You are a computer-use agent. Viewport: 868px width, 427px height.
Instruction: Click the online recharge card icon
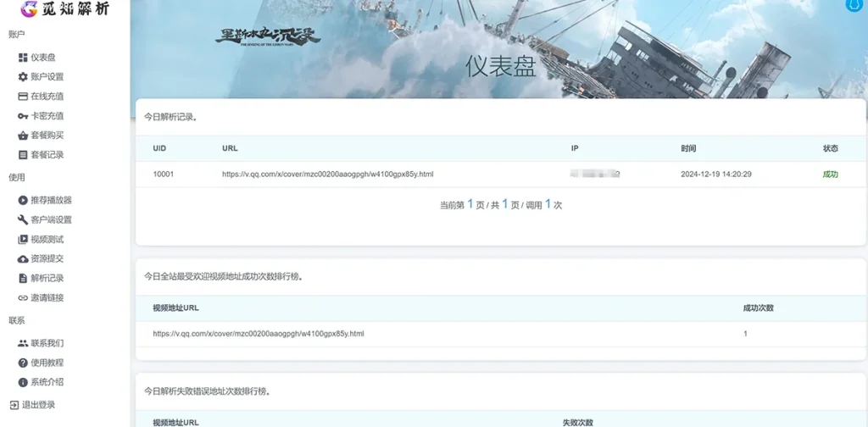23,97
